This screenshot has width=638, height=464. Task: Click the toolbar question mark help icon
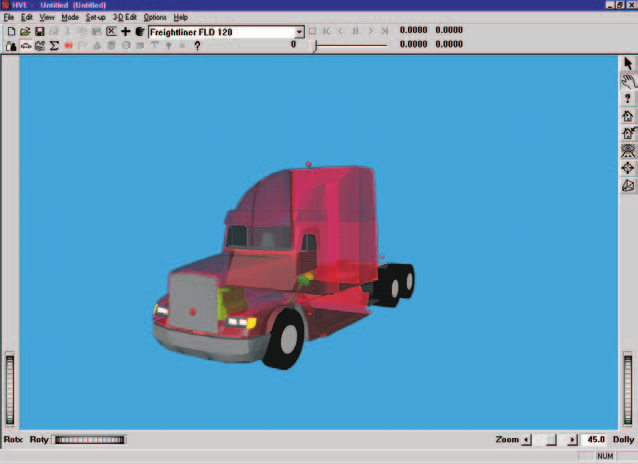pos(197,46)
